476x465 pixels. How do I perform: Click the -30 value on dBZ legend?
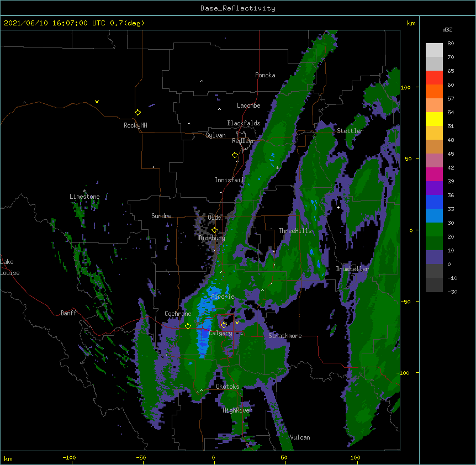(452, 292)
